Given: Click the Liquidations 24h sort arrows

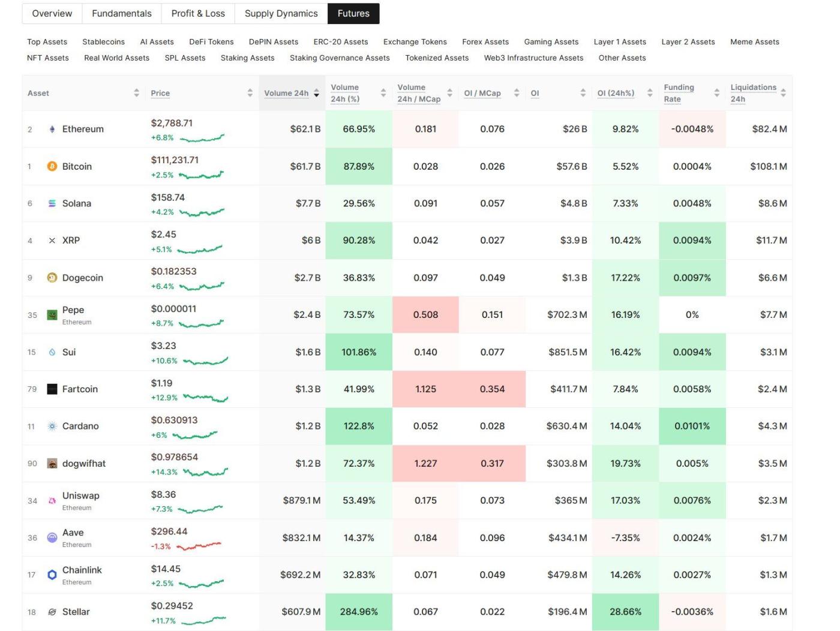Looking at the screenshot, I should point(784,93).
